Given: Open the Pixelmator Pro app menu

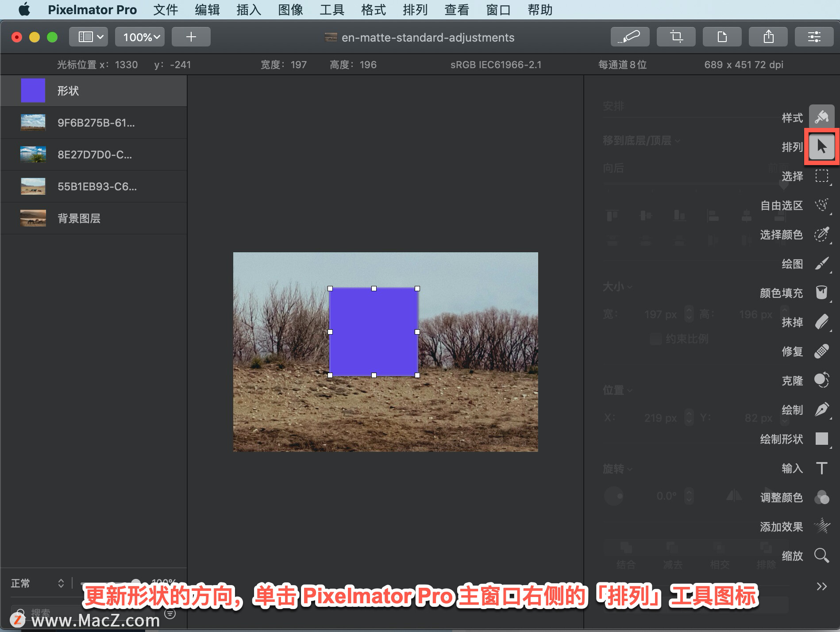Looking at the screenshot, I should tap(92, 10).
